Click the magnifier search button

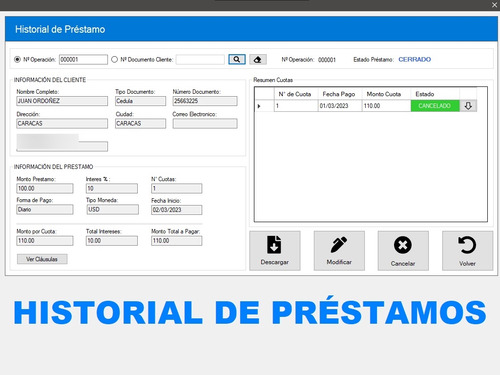coord(237,59)
